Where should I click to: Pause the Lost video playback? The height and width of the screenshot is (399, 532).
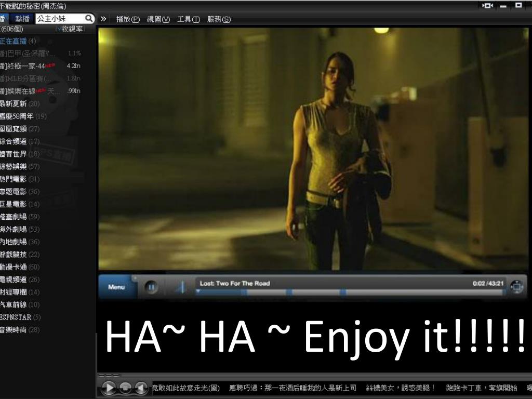point(151,287)
